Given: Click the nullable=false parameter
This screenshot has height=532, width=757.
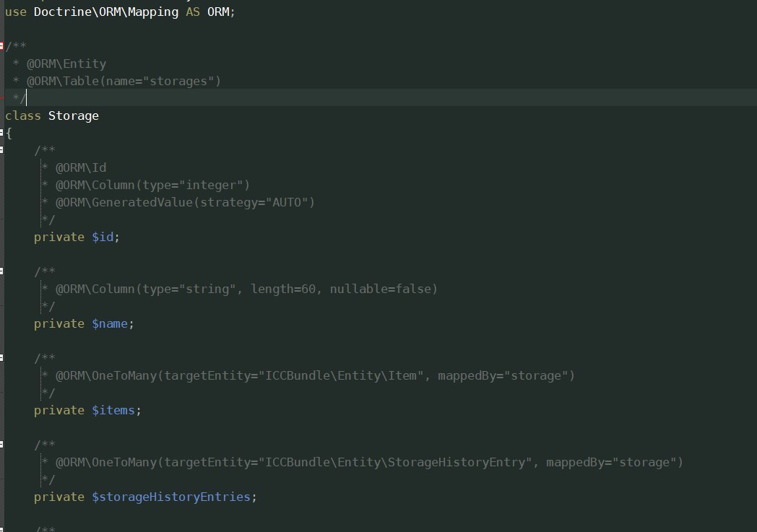Looking at the screenshot, I should [x=381, y=289].
